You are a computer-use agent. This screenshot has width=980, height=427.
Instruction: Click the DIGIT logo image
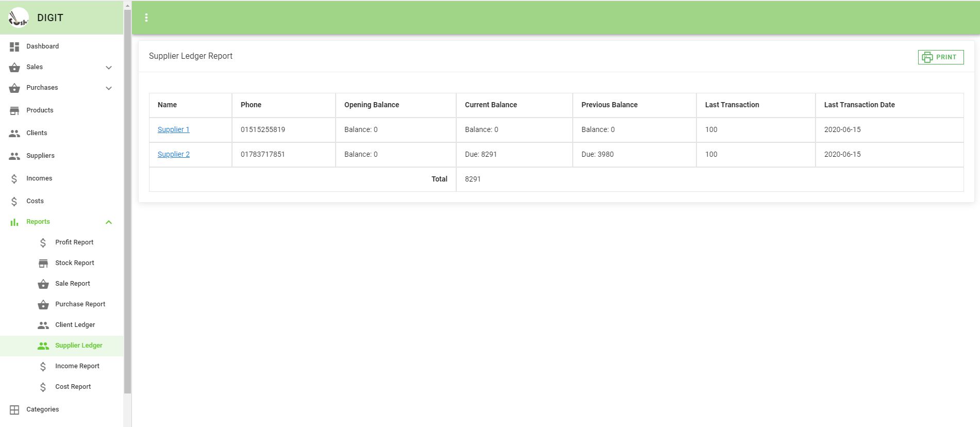pos(19,18)
